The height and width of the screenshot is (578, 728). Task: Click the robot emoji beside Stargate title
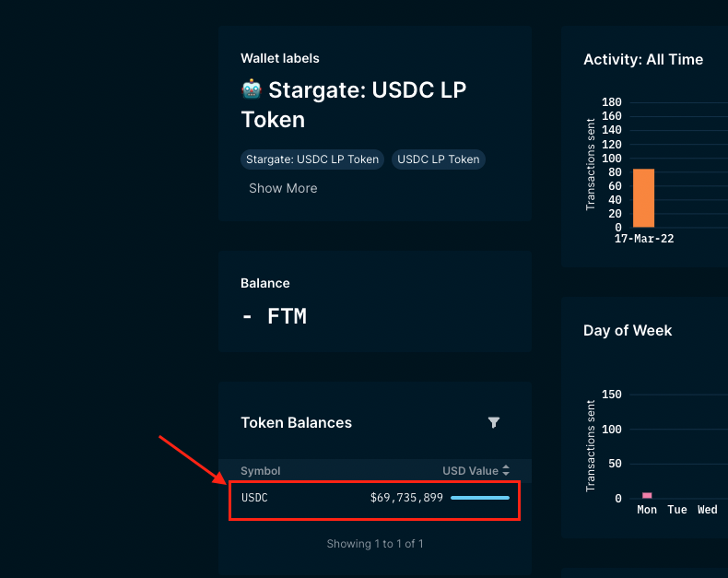252,89
